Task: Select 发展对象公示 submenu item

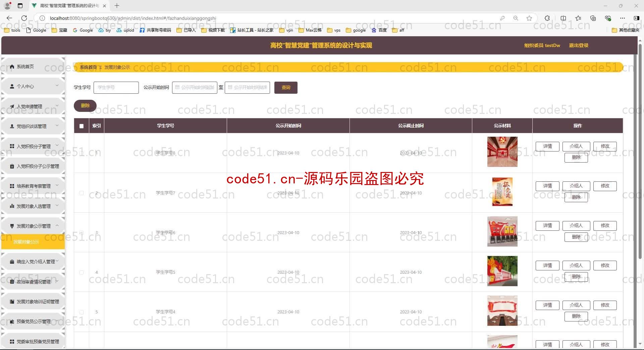Action: 33,242
